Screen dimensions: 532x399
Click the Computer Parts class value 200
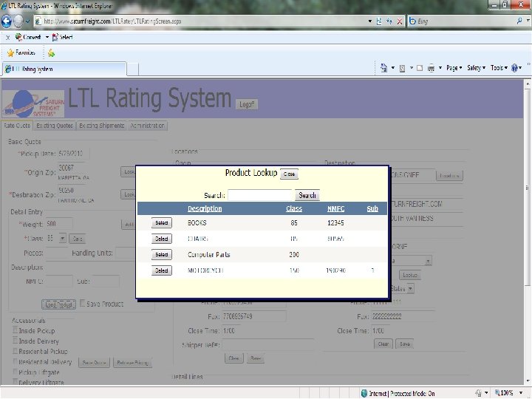coord(294,254)
